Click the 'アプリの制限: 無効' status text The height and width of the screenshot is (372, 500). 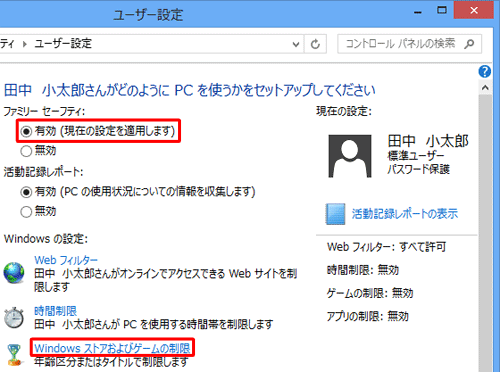tap(368, 316)
